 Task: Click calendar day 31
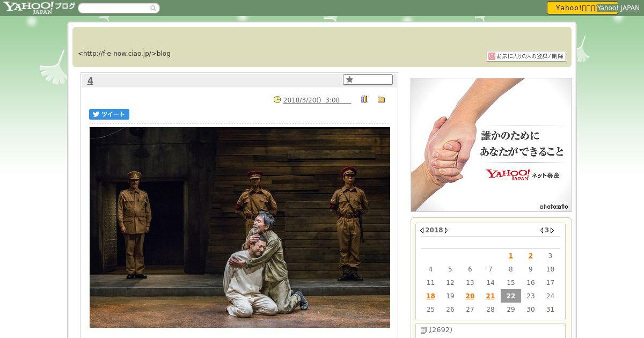[550, 310]
